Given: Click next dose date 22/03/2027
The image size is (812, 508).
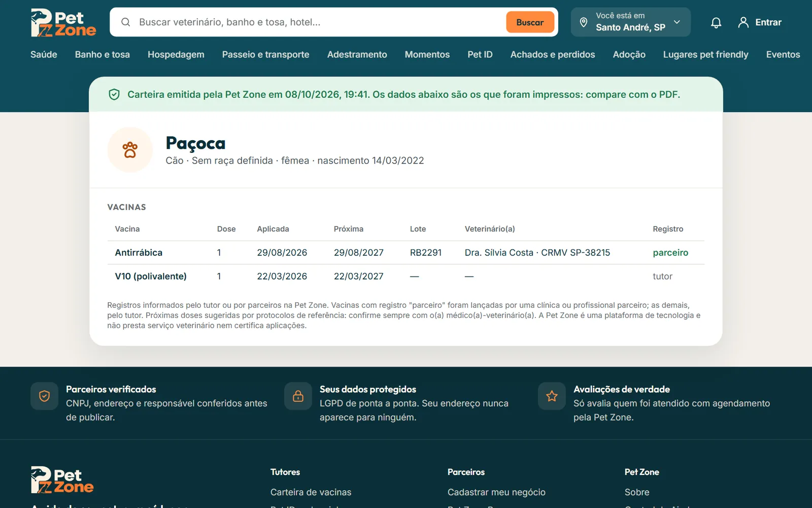Looking at the screenshot, I should (x=359, y=276).
